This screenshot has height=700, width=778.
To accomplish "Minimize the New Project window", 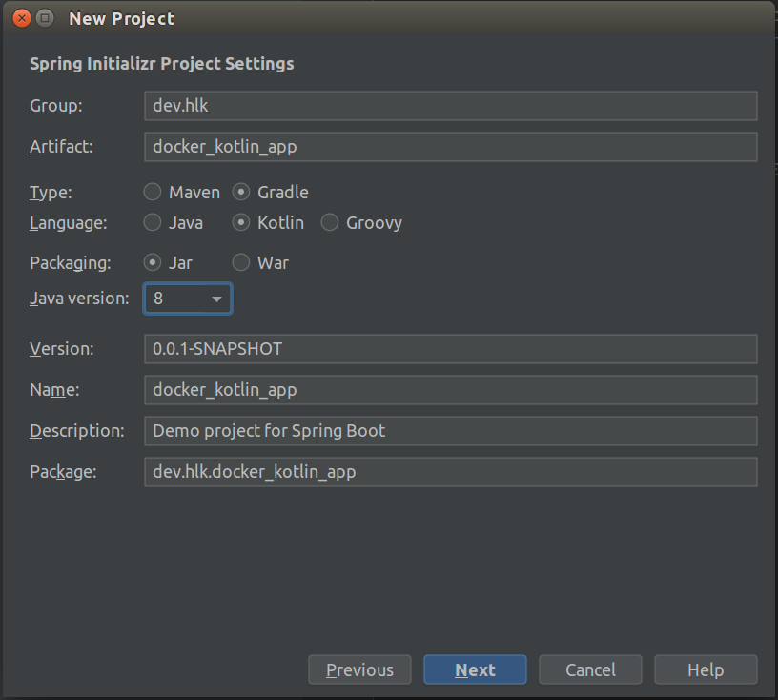I will (45, 18).
